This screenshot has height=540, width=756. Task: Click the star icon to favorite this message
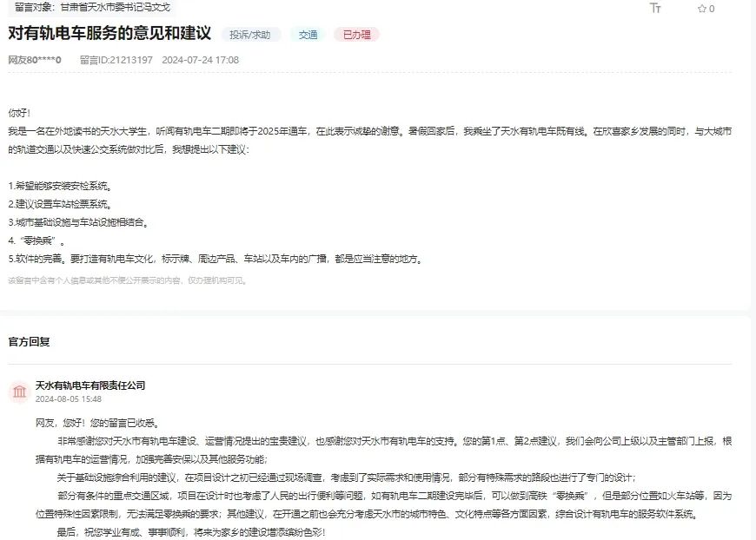pos(700,8)
